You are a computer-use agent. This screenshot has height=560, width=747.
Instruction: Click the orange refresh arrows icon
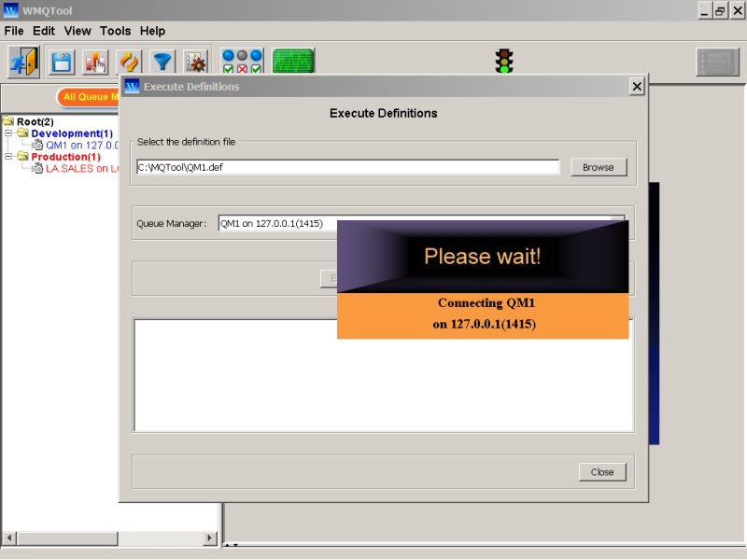(x=129, y=62)
